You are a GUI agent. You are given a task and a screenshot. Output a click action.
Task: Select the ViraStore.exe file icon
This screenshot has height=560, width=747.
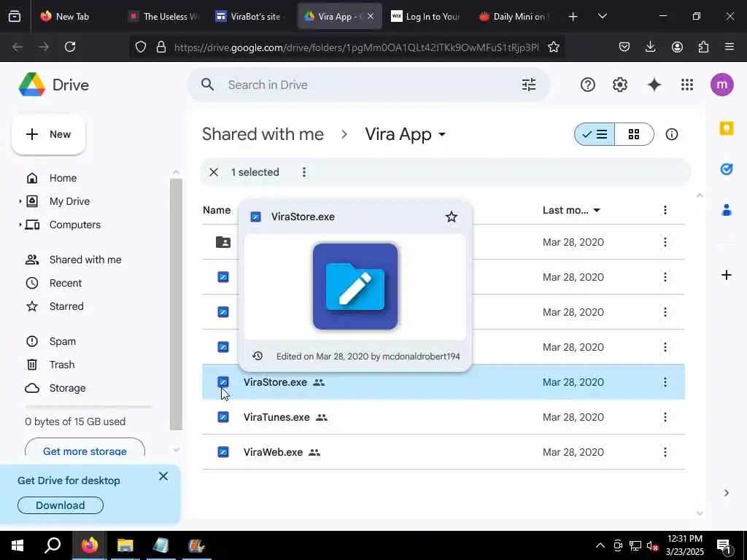(x=223, y=382)
